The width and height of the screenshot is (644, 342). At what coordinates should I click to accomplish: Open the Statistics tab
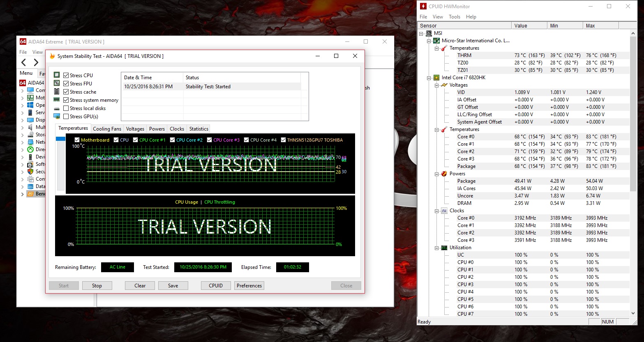[199, 129]
